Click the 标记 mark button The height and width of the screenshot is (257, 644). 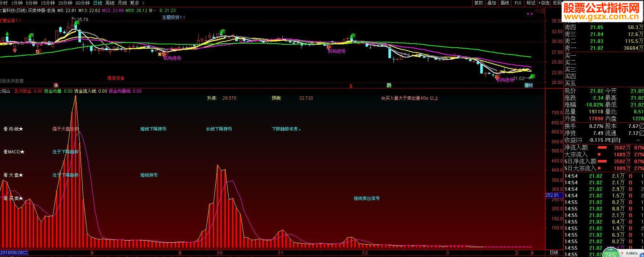click(531, 3)
